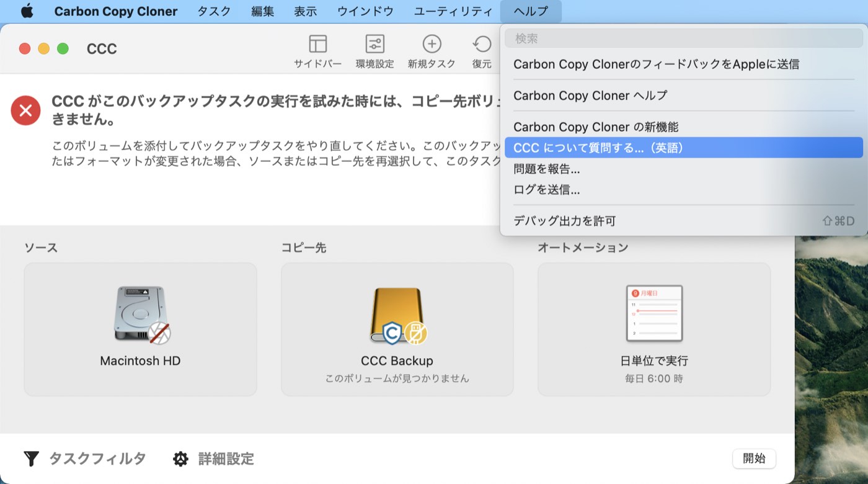Choose CCC について質問する…（英語）
868x484 pixels.
click(x=684, y=148)
